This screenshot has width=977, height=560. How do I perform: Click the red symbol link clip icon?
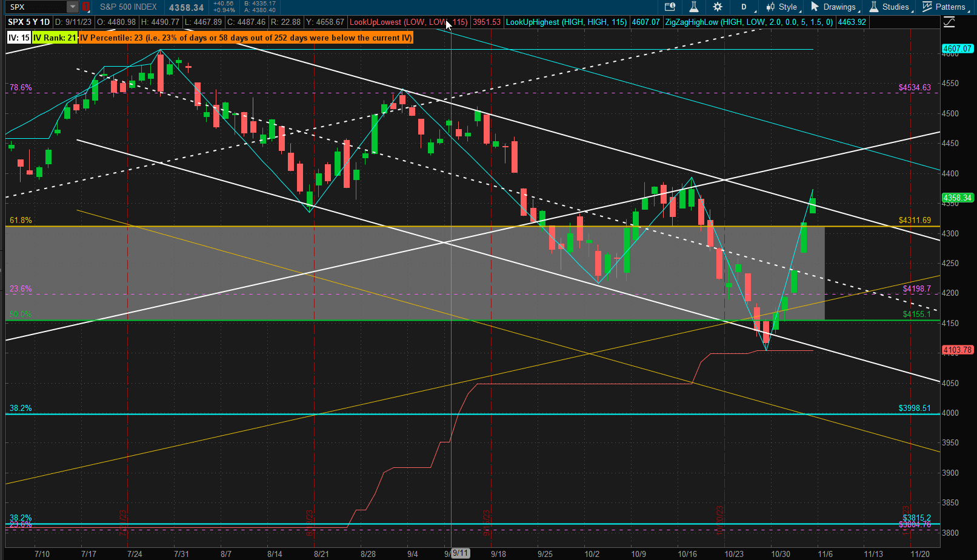click(x=86, y=7)
